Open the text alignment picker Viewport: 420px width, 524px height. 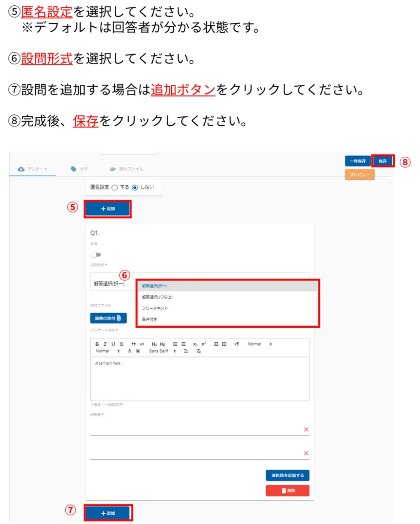(186, 351)
